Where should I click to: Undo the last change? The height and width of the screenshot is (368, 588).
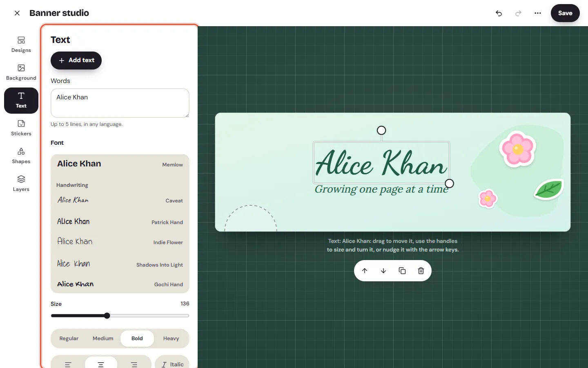tap(499, 13)
